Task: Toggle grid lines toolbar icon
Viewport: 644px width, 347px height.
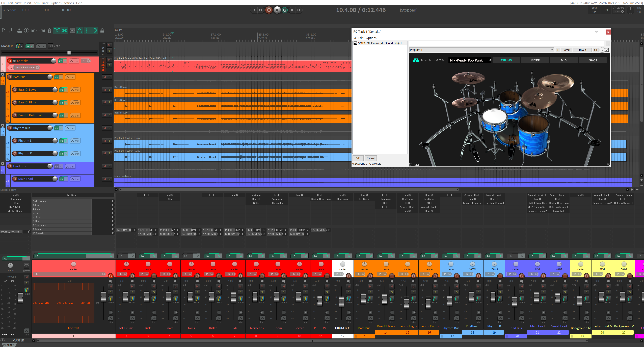Action: [87, 31]
